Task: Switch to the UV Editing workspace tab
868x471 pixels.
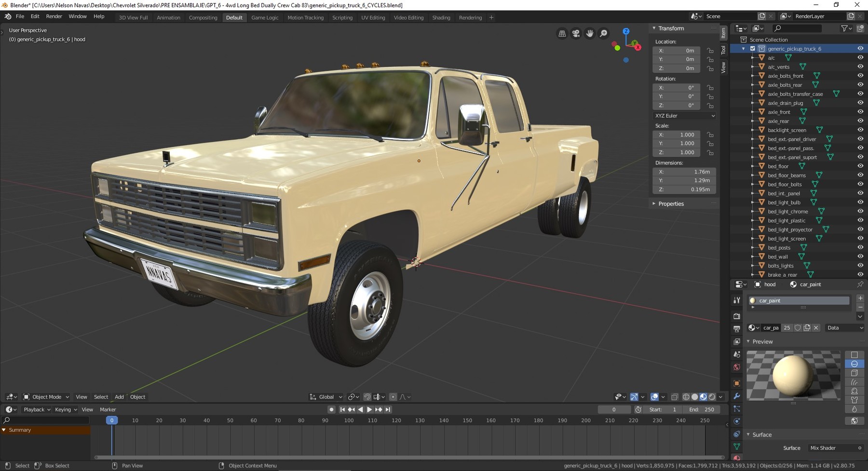Action: tap(373, 17)
